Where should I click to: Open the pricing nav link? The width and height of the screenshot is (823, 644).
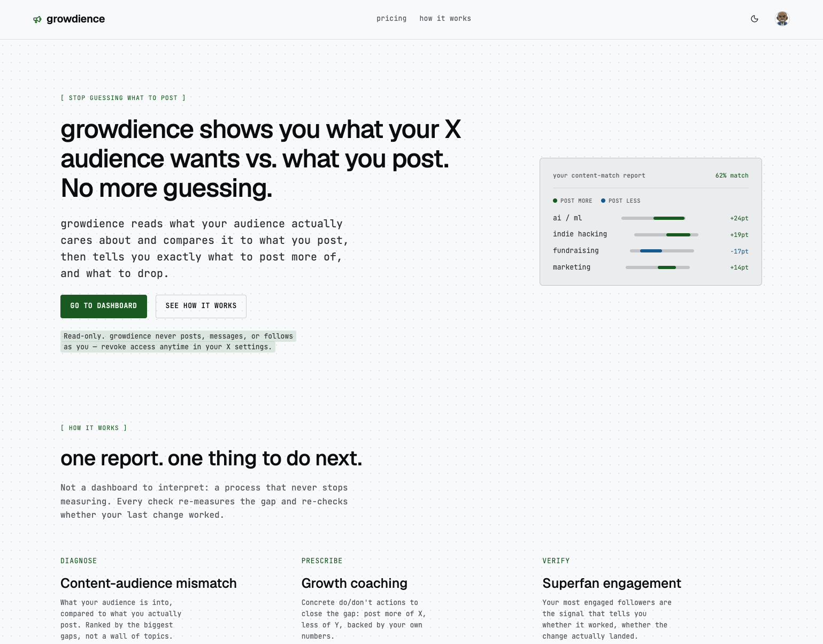[391, 19]
